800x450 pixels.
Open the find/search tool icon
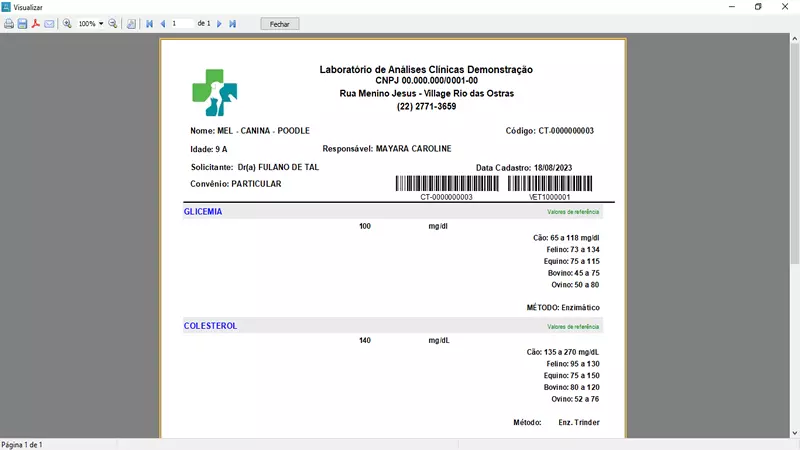[x=131, y=23]
